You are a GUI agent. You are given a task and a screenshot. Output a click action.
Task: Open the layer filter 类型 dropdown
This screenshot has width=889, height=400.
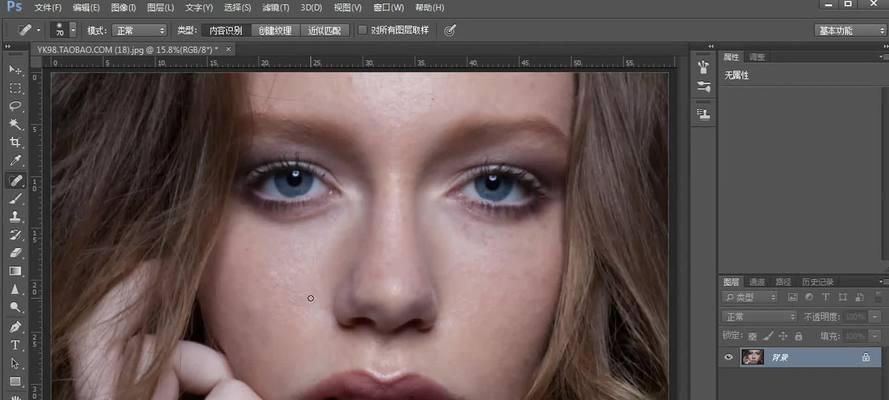[x=750, y=297]
